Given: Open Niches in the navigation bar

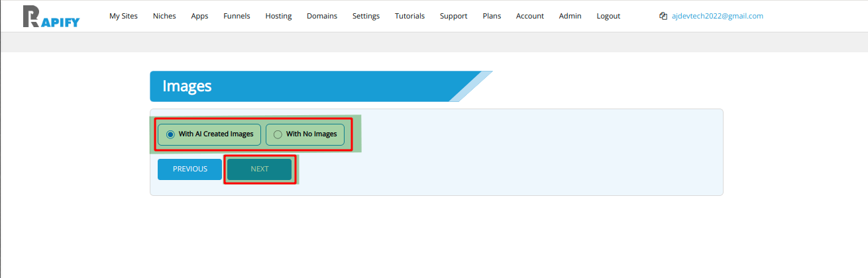Looking at the screenshot, I should pyautogui.click(x=164, y=16).
